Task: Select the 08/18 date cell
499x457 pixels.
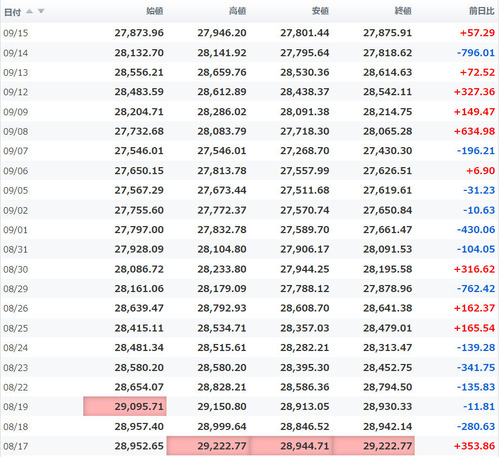Action: 16,427
